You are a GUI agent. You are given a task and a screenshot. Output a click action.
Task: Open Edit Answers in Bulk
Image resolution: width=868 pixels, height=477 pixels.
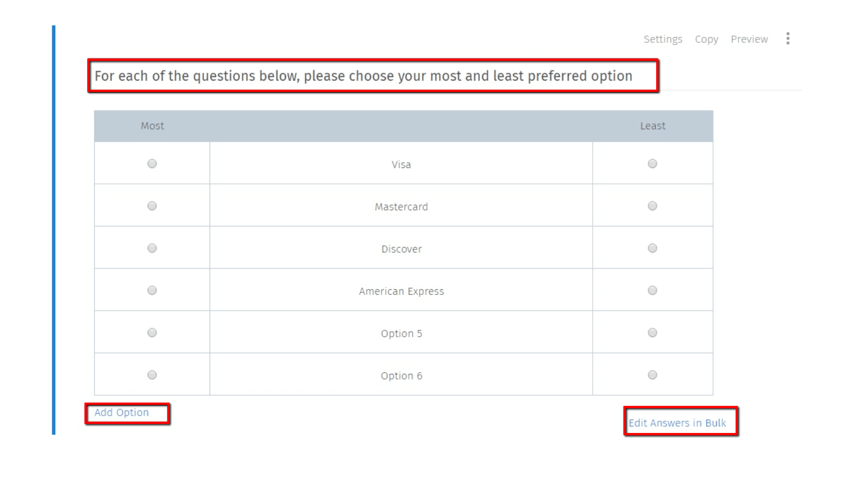point(677,423)
